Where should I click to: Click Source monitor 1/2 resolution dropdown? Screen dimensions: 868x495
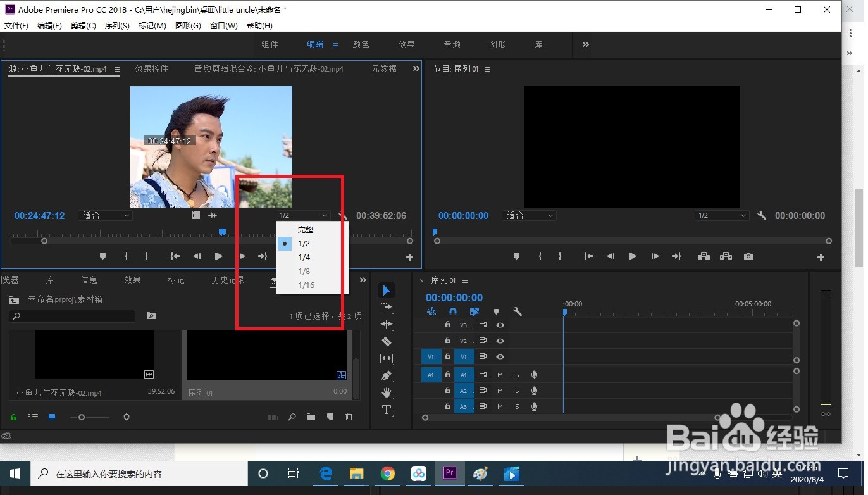303,215
